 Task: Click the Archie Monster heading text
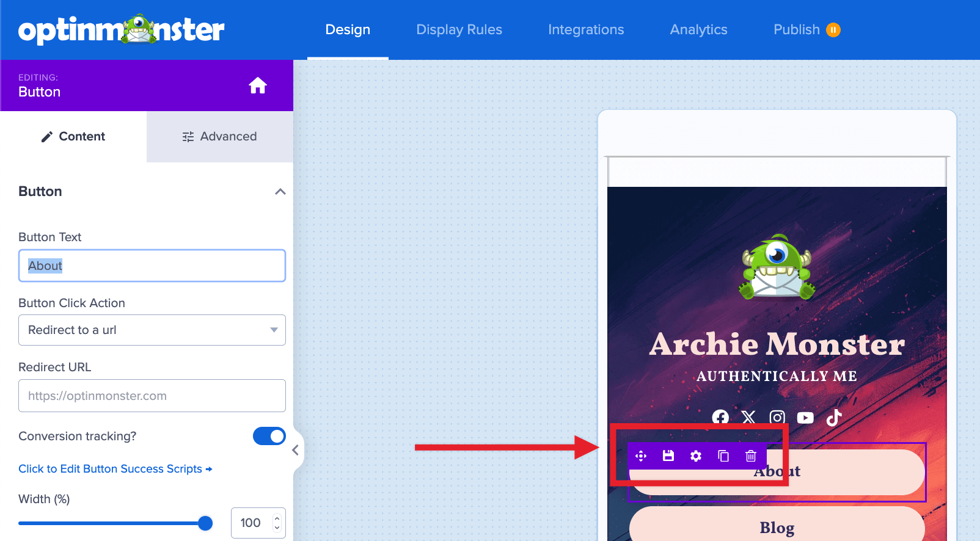click(x=777, y=344)
